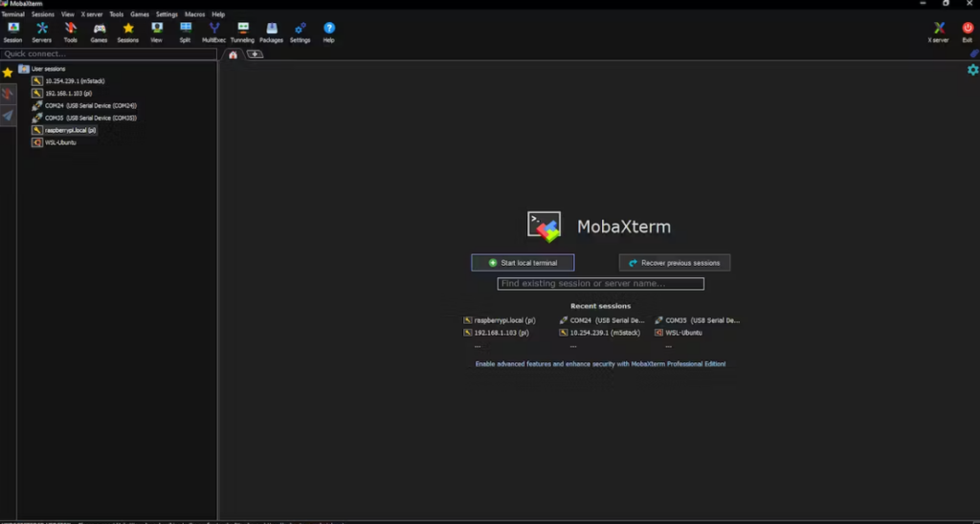Click the home tab
The height and width of the screenshot is (524, 980).
233,55
